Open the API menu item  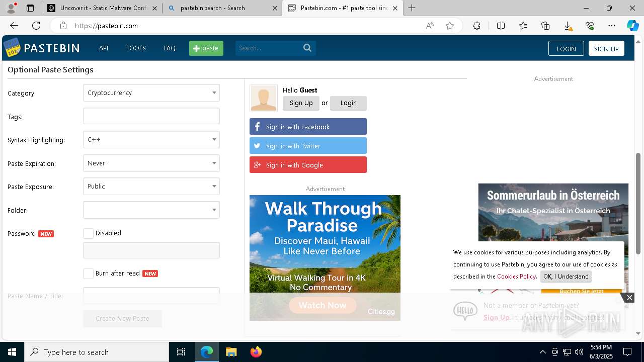(x=104, y=48)
